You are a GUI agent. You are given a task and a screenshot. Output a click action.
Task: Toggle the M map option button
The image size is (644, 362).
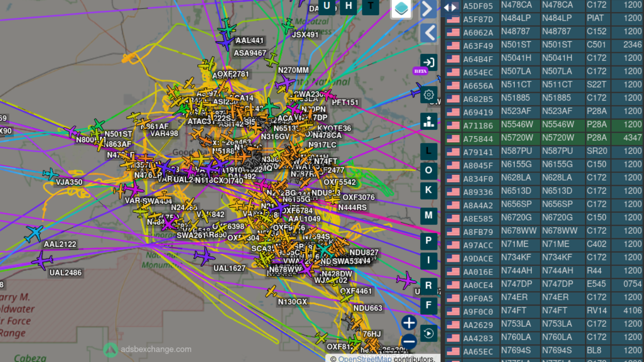pos(429,215)
